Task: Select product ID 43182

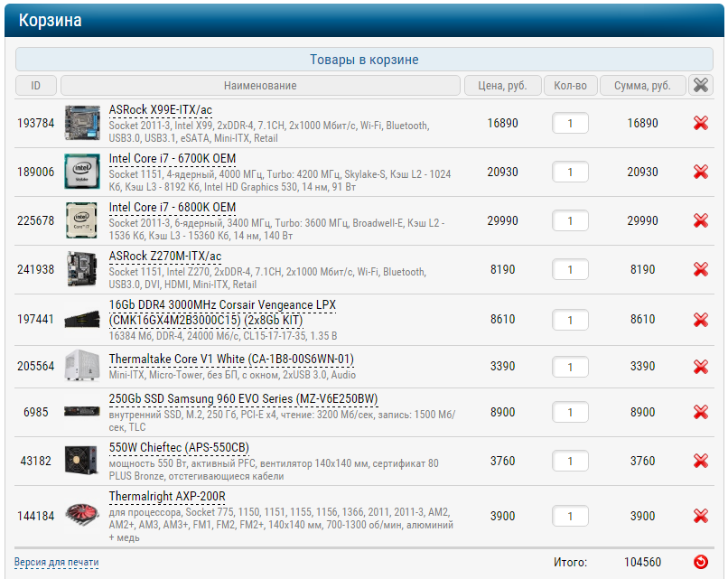Action: pos(36,461)
